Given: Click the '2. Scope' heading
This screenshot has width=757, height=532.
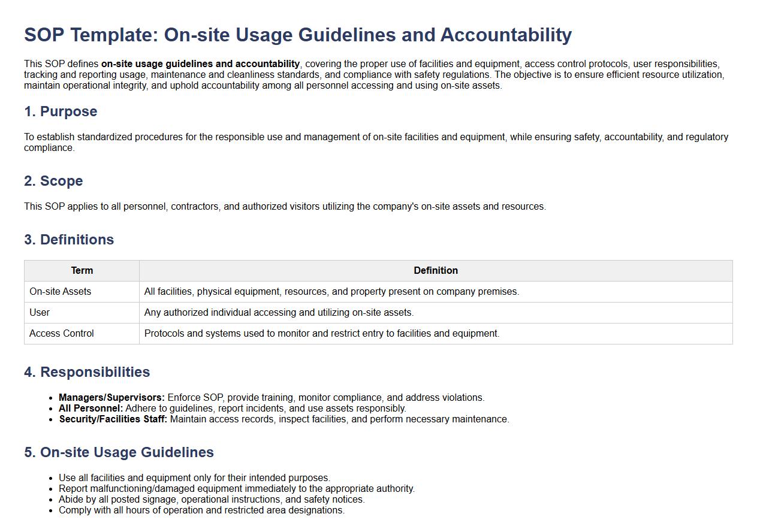Looking at the screenshot, I should pos(53,181).
